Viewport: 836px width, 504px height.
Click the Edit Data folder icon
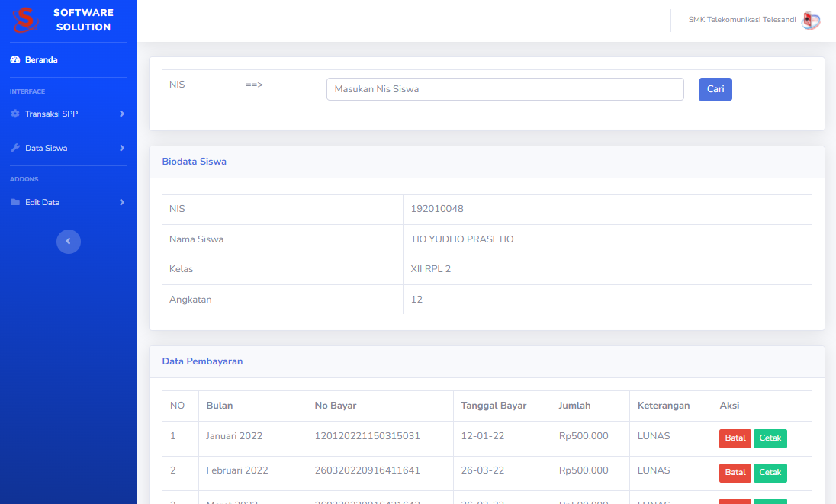click(x=14, y=202)
